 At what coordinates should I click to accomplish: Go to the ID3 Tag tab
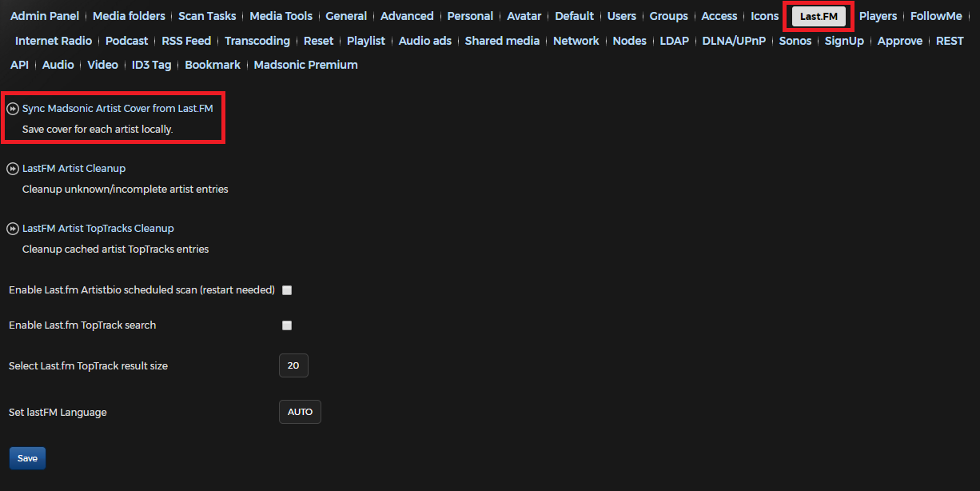pos(151,65)
